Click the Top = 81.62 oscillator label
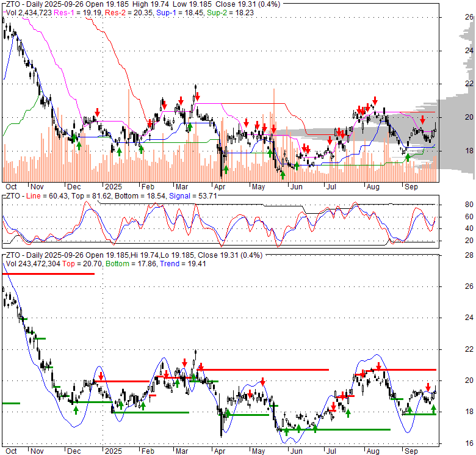The image size is (476, 455). 91,196
